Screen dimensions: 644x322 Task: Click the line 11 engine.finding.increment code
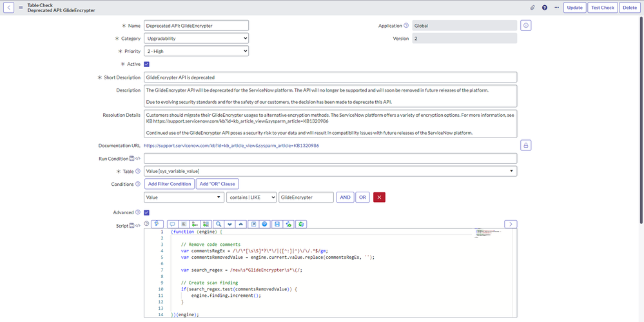click(x=226, y=296)
